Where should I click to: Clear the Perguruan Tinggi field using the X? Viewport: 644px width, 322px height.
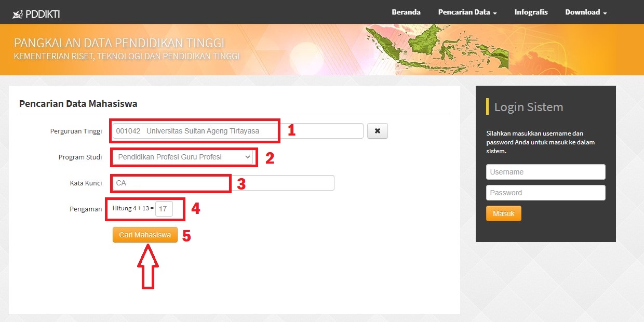[378, 131]
